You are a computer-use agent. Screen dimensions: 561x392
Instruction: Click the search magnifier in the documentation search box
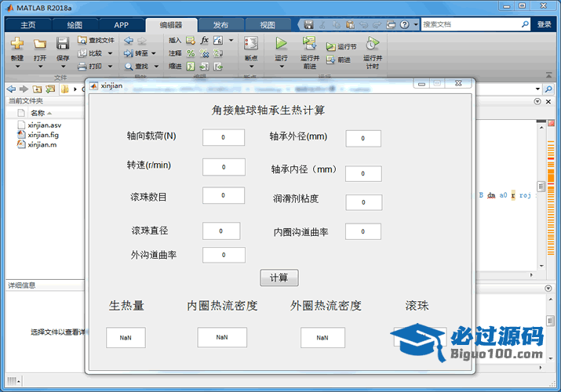525,24
